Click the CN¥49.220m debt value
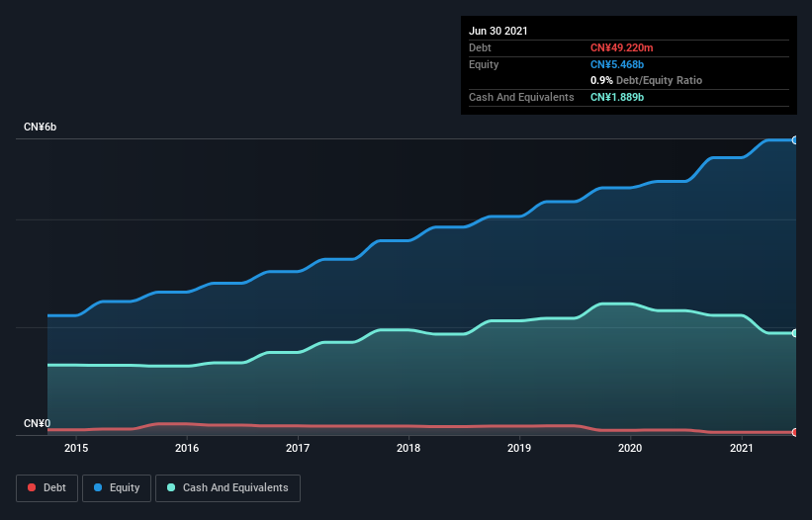The width and height of the screenshot is (812, 520). [x=621, y=47]
